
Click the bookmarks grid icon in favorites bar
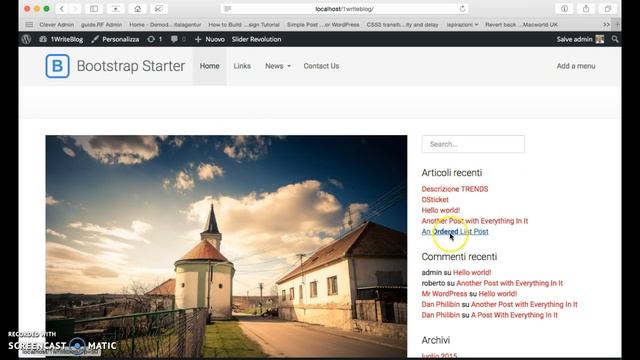[29, 24]
